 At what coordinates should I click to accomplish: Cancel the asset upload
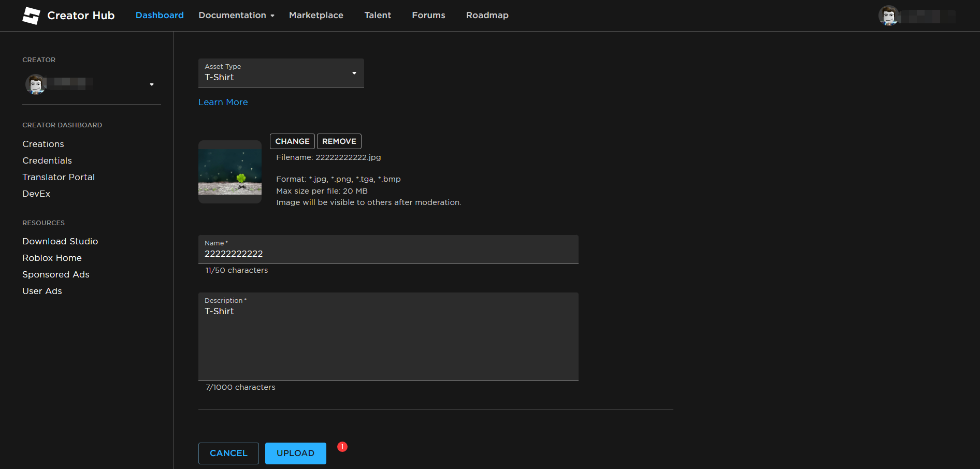228,453
